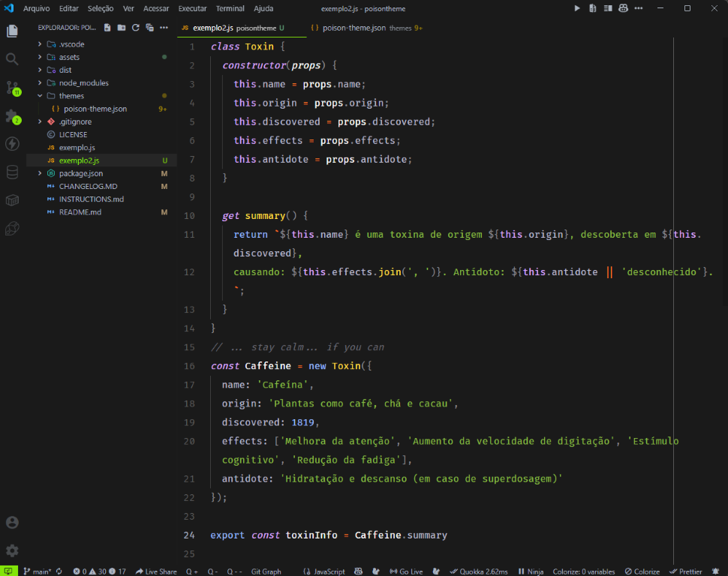Screen dimensions: 728x576
Task: Start Live Share from status bar
Action: [x=156, y=571]
